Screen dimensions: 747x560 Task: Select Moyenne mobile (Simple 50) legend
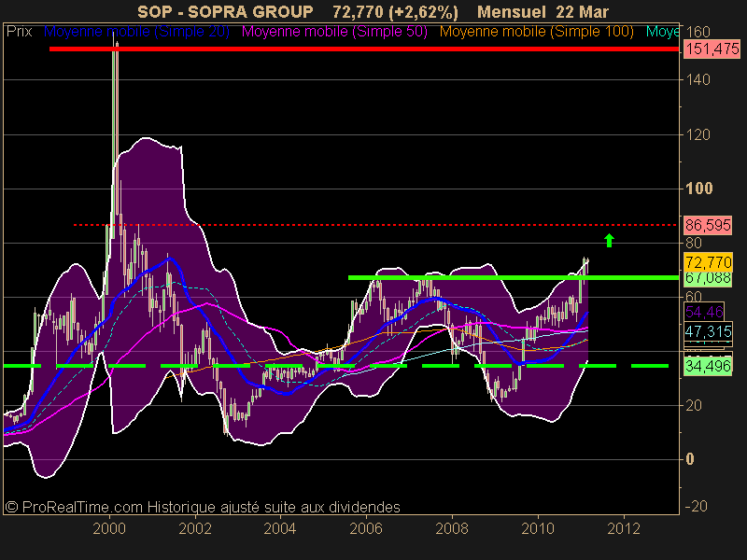pos(334,32)
